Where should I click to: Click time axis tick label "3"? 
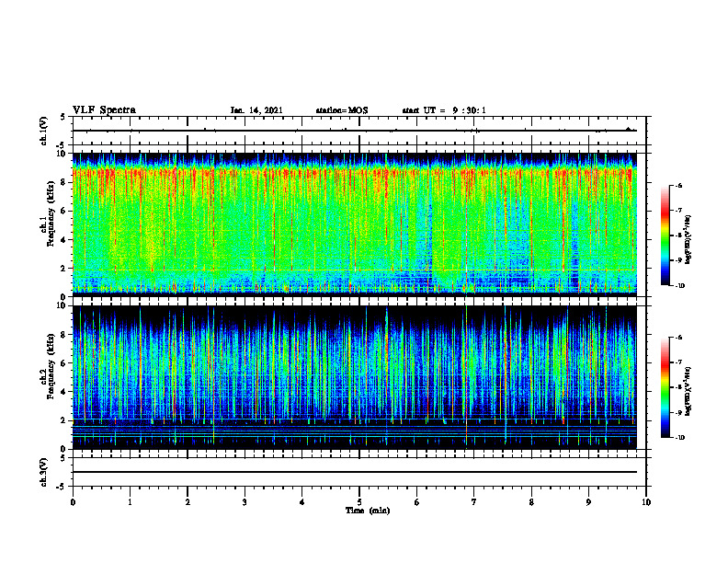[x=245, y=502]
